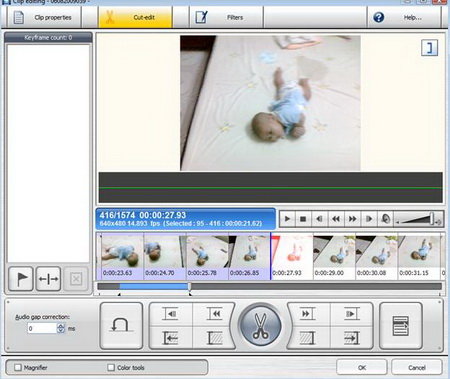This screenshot has width=450, height=379.
Task: Mute audio with the speaker icon
Action: (386, 219)
